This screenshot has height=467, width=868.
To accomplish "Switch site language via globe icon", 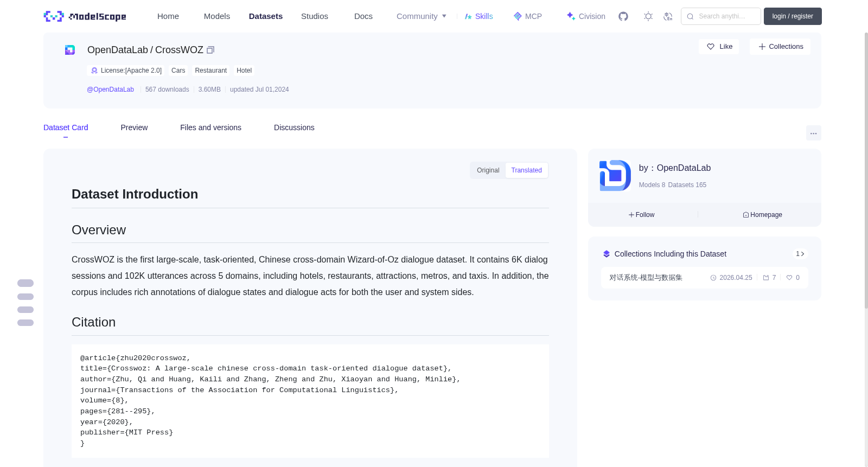I will (668, 16).
